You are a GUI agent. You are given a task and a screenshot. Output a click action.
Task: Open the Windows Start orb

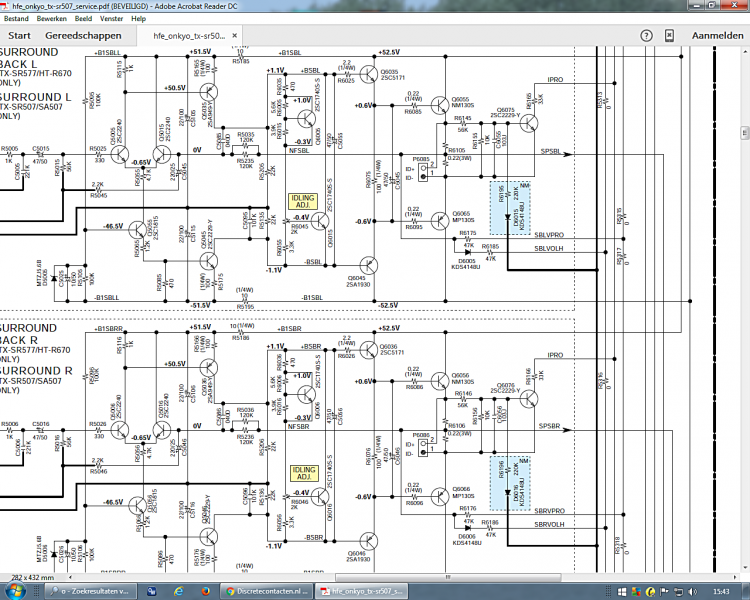14,590
